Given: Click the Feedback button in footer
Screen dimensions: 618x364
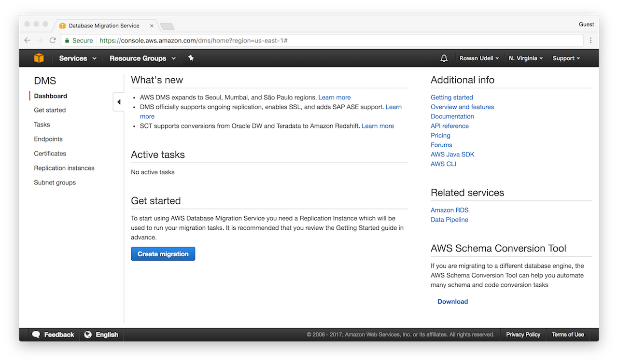Looking at the screenshot, I should 53,335.
